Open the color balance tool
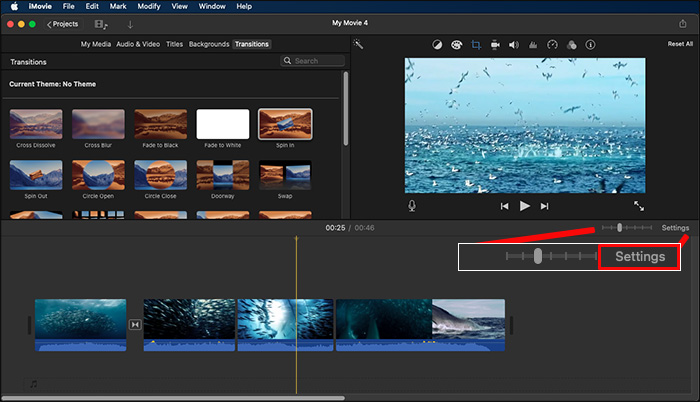 437,45
